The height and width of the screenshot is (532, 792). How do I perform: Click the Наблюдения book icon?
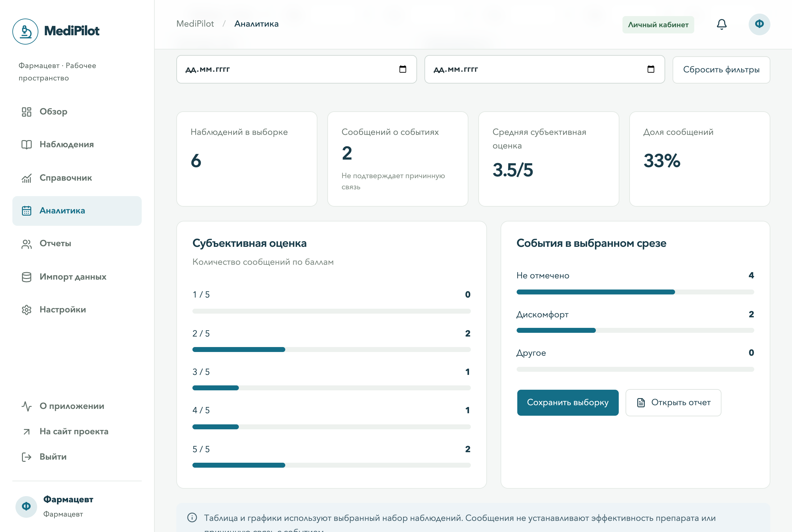click(x=27, y=144)
